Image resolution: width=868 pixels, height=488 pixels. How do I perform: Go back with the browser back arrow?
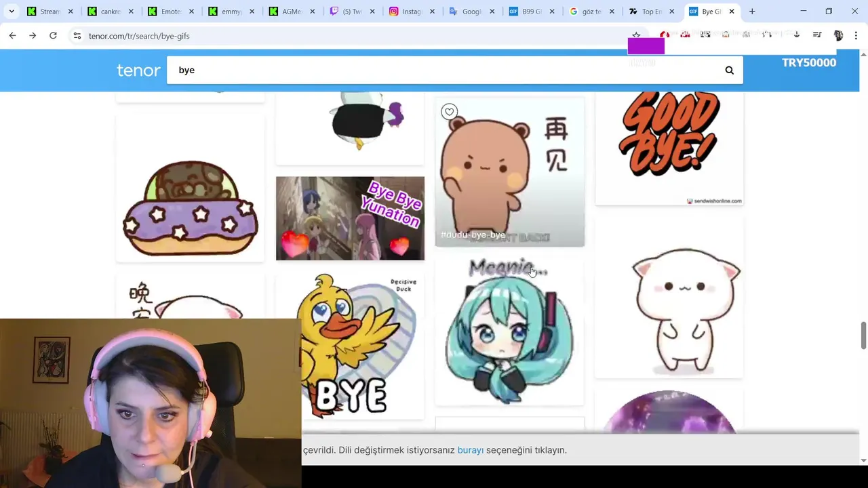tap(12, 35)
